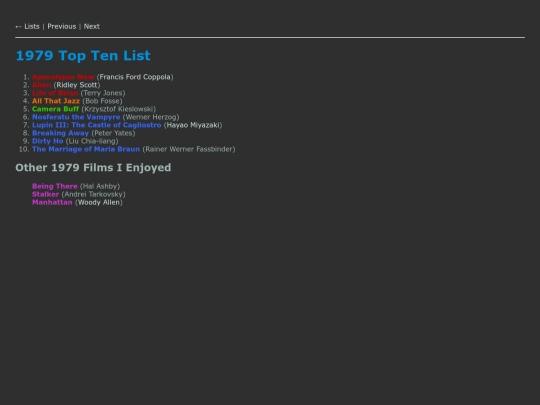Screen dimensions: 540x405
Task: Click the director name Francis Ford Coppola
Action: (135, 77)
